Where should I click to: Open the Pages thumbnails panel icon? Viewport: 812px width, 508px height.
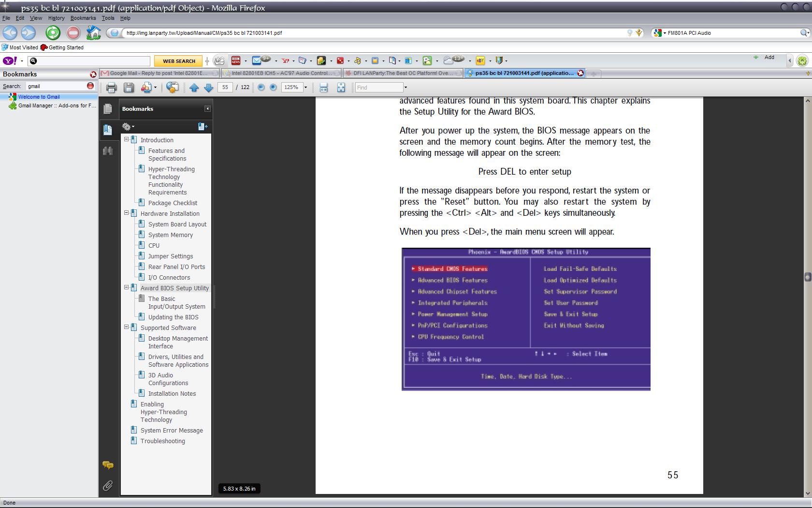(108, 109)
